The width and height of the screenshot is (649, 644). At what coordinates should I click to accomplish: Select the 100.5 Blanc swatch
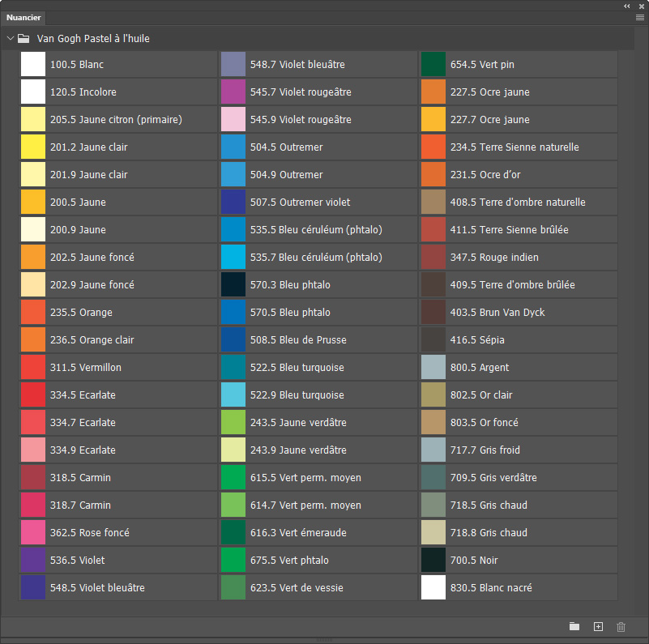click(x=33, y=64)
